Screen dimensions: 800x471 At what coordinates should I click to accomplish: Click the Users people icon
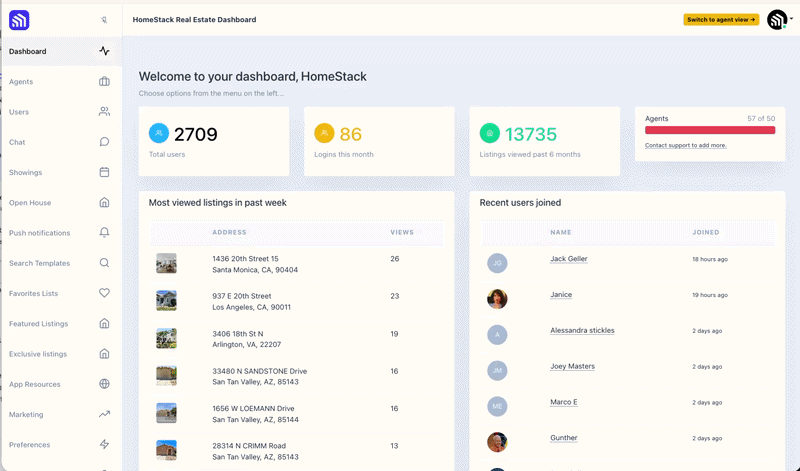click(x=104, y=111)
